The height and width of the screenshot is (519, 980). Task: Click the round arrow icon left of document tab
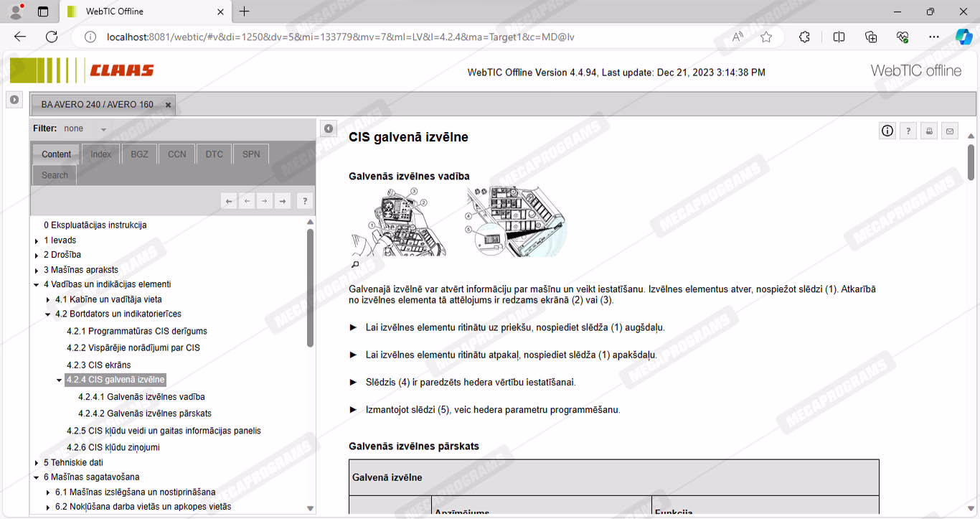[14, 100]
